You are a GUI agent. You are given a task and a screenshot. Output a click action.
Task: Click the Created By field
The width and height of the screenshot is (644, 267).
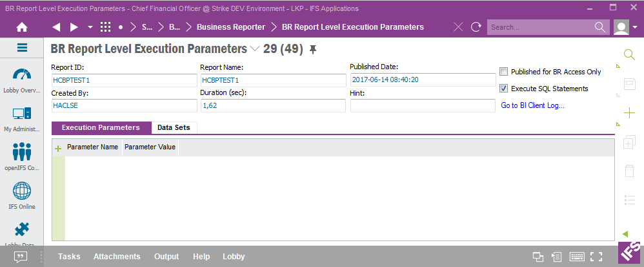(x=125, y=106)
